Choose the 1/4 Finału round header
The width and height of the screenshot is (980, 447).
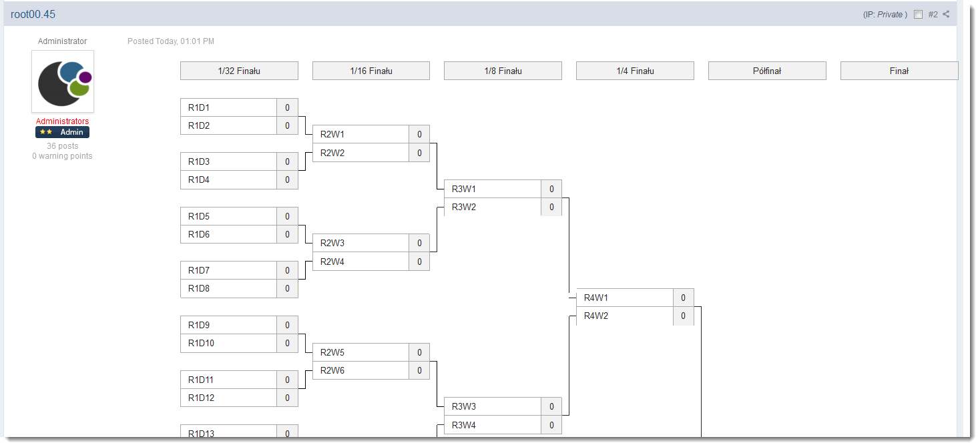(x=635, y=71)
